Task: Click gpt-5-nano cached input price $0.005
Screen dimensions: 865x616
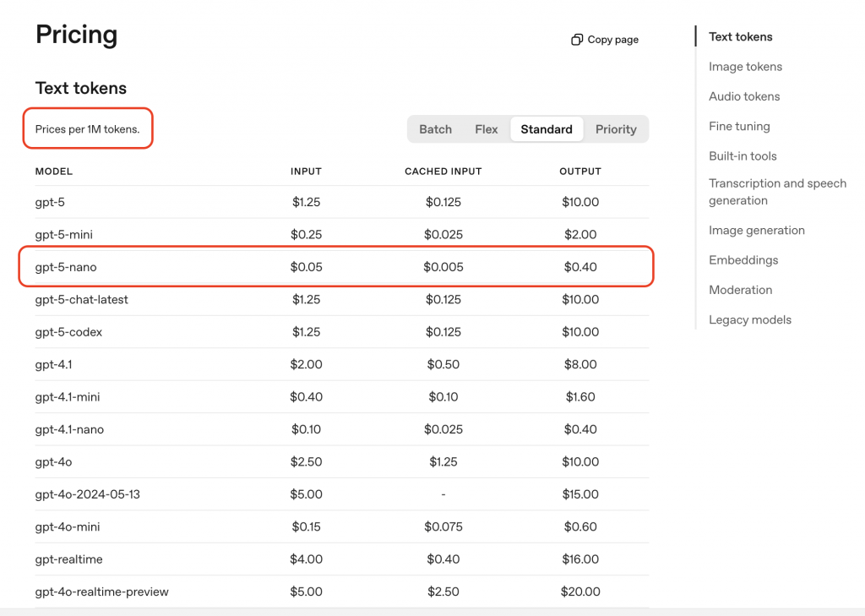Action: (x=443, y=267)
